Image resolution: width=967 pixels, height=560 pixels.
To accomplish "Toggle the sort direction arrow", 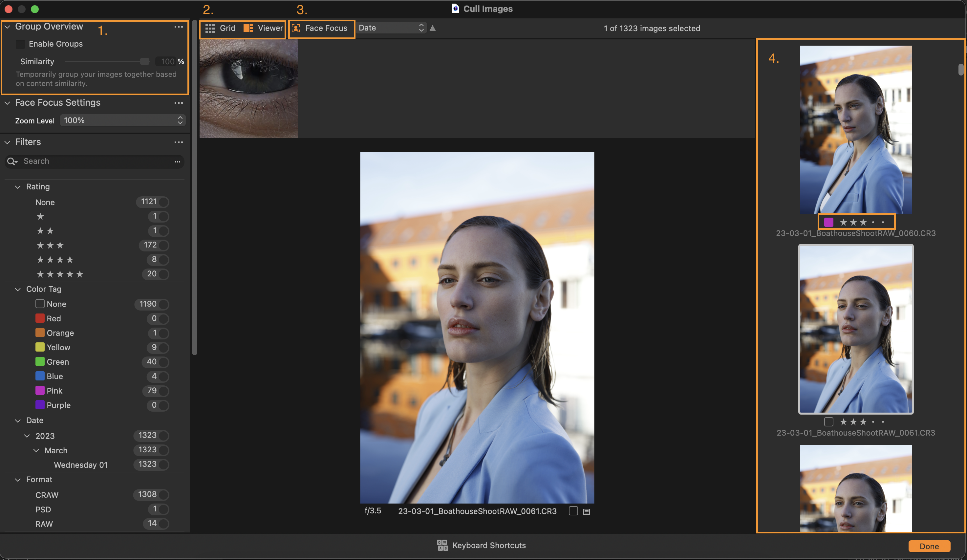I will [433, 28].
